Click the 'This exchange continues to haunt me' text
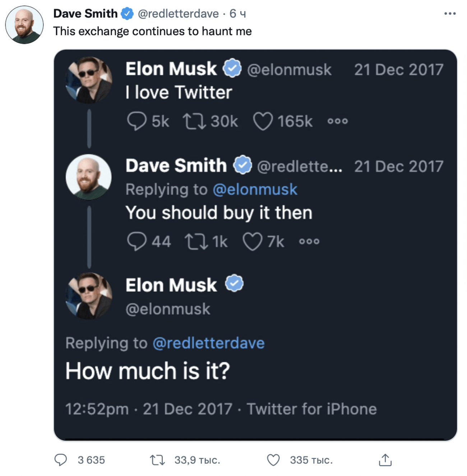The height and width of the screenshot is (476, 467). [152, 31]
